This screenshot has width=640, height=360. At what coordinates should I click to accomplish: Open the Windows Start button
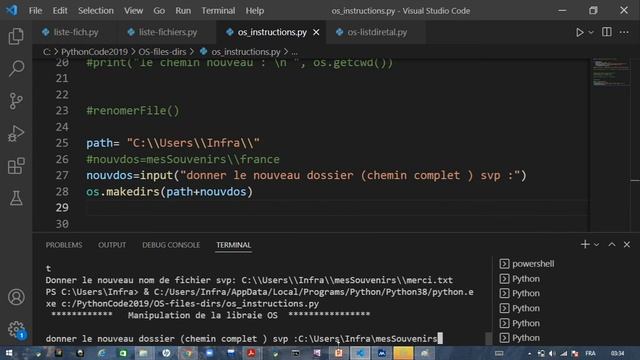9,353
